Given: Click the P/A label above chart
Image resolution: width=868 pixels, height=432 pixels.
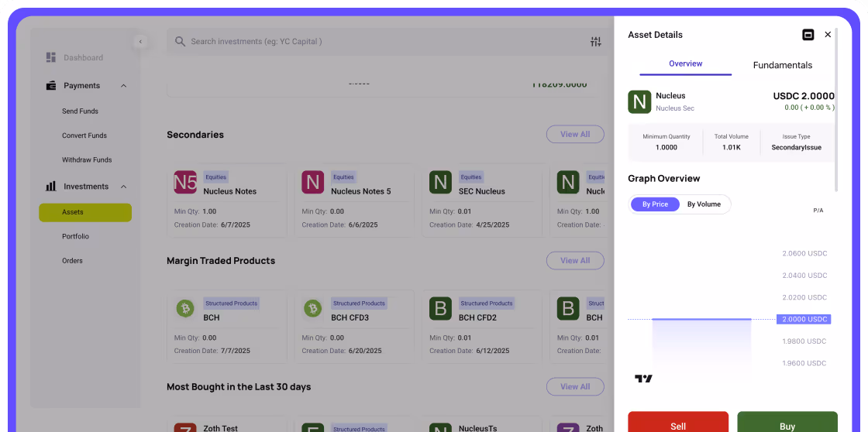Looking at the screenshot, I should [818, 211].
